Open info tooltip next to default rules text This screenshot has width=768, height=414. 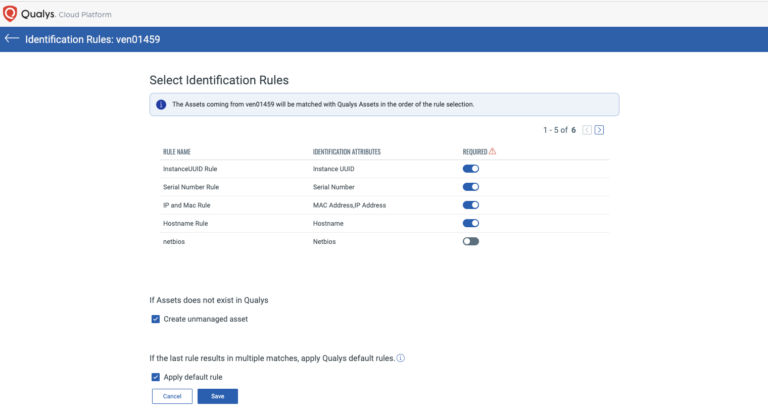pos(401,358)
